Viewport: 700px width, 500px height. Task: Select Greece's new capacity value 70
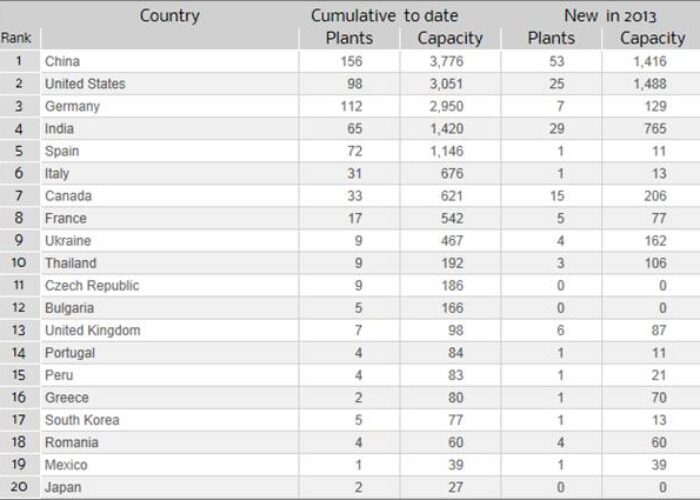pyautogui.click(x=658, y=397)
